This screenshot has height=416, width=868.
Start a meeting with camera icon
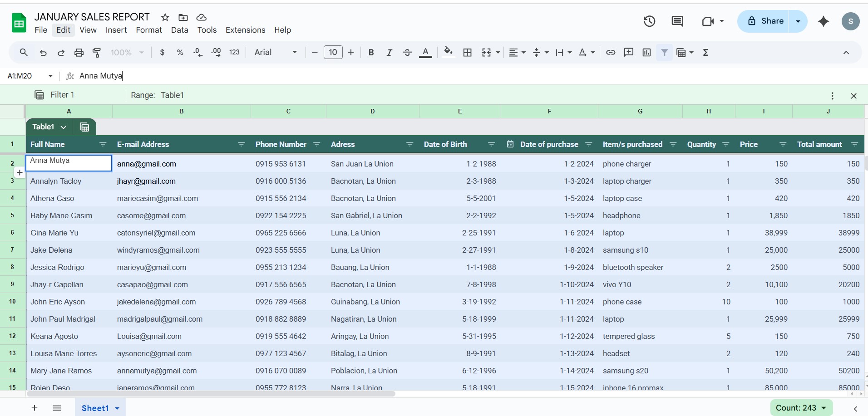pyautogui.click(x=708, y=21)
